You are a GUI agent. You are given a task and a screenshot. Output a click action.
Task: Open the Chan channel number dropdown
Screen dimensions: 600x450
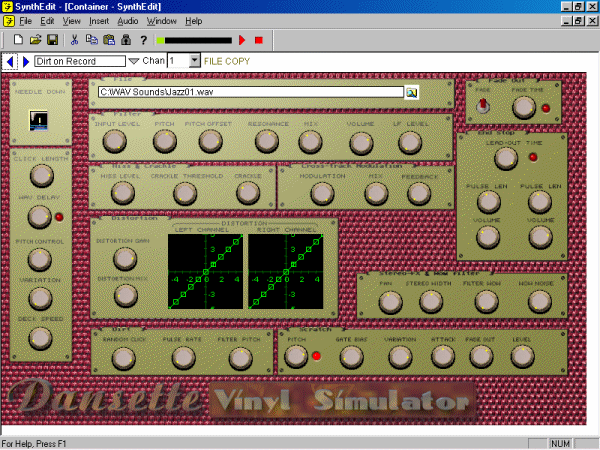pyautogui.click(x=194, y=62)
